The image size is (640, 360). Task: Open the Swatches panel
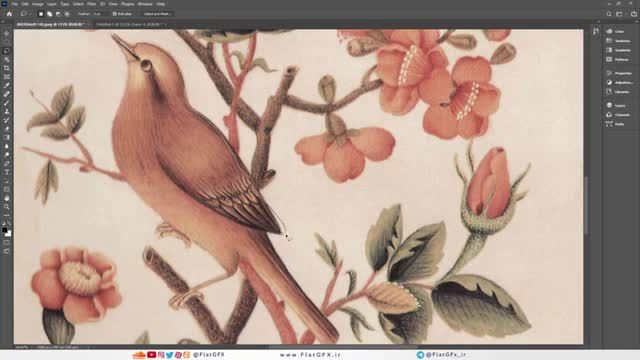click(x=619, y=41)
